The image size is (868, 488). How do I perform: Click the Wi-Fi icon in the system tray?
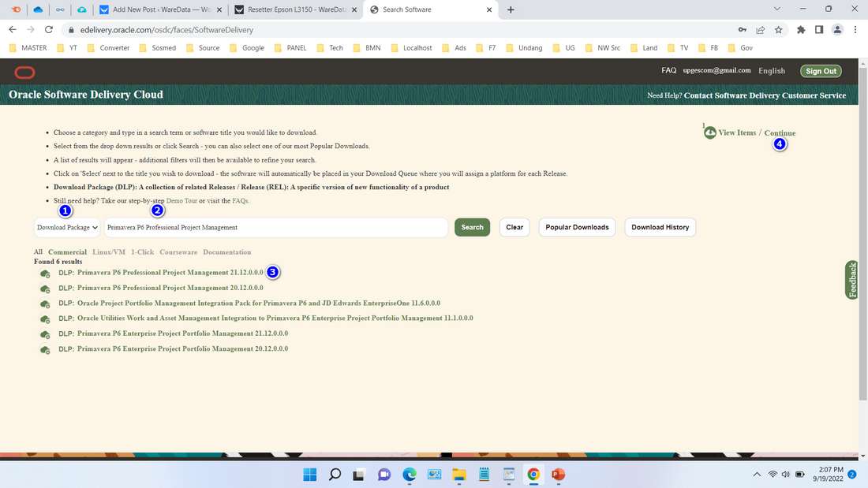point(772,475)
